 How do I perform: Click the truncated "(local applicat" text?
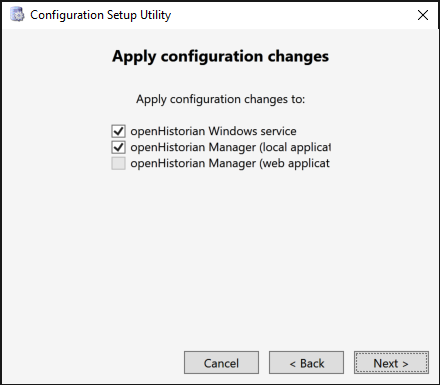point(295,147)
